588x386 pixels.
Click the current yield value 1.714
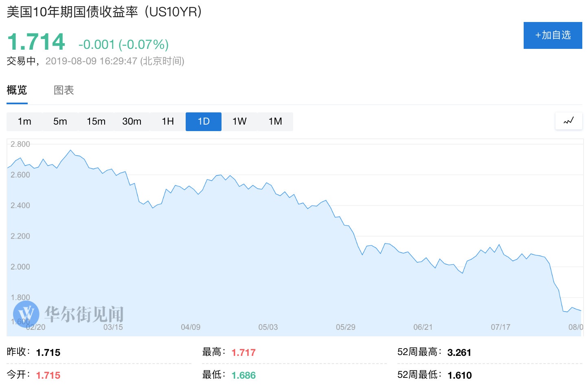coord(36,42)
